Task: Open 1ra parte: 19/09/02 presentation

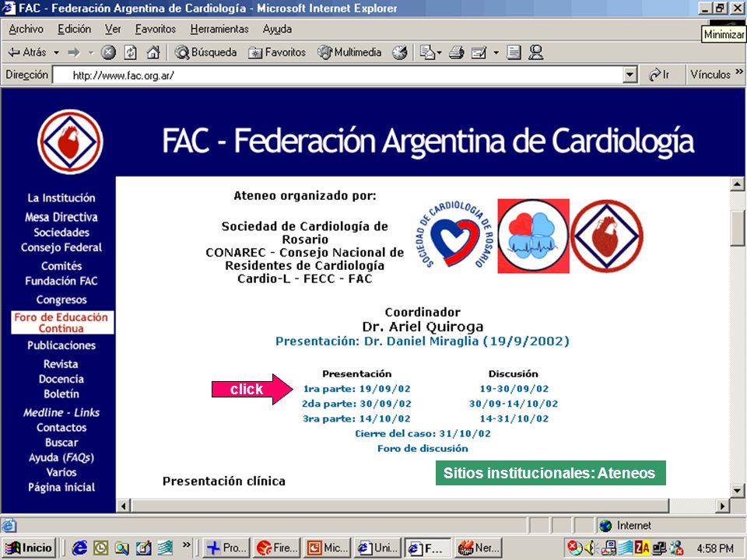Action: coord(356,389)
